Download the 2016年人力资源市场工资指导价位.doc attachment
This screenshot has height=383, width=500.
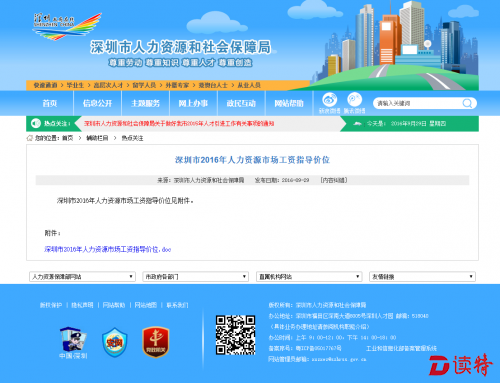tap(108, 249)
